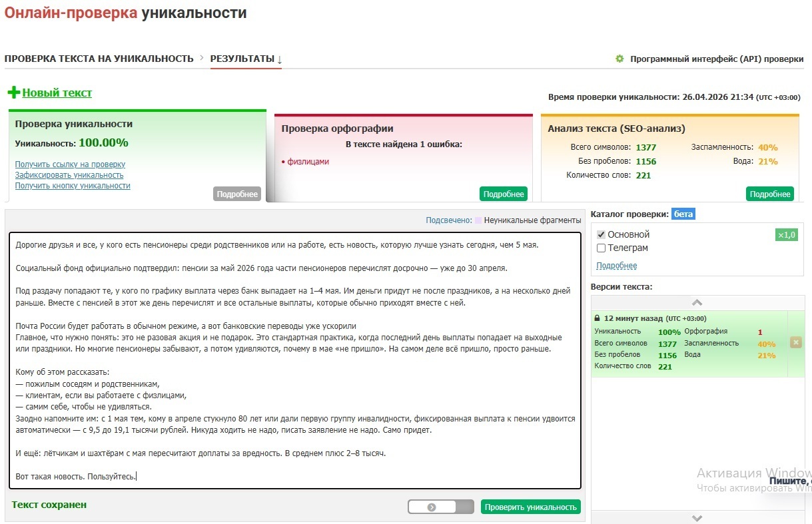Viewport: 812px width, 524px height.
Task: Open Подробнее in the SEO analysis panel
Action: tap(770, 194)
